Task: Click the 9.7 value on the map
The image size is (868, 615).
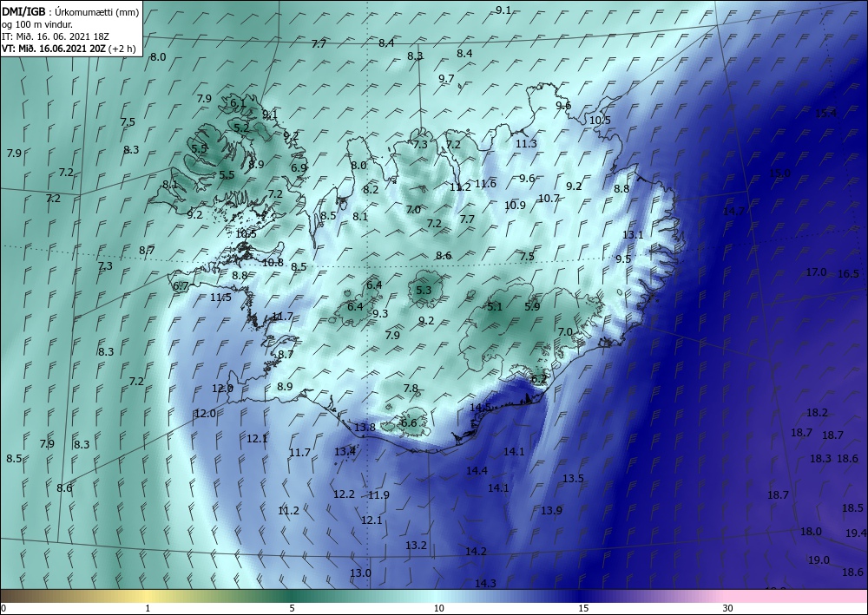Action: 446,79
